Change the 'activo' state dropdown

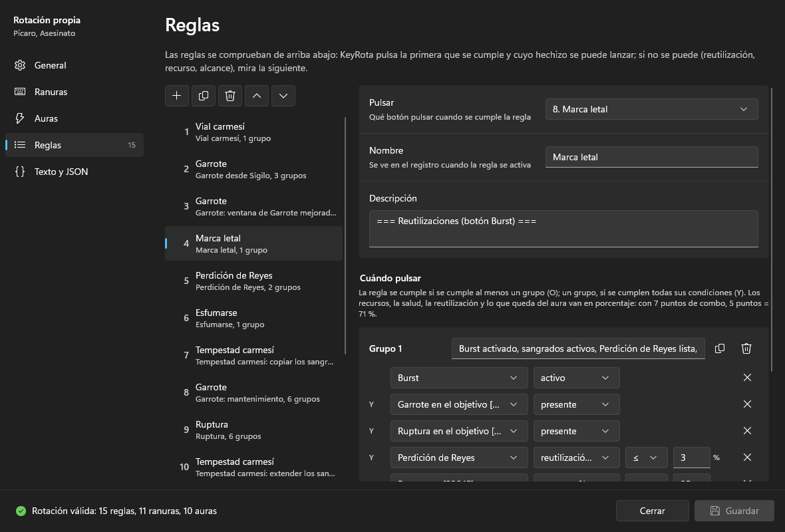point(576,377)
